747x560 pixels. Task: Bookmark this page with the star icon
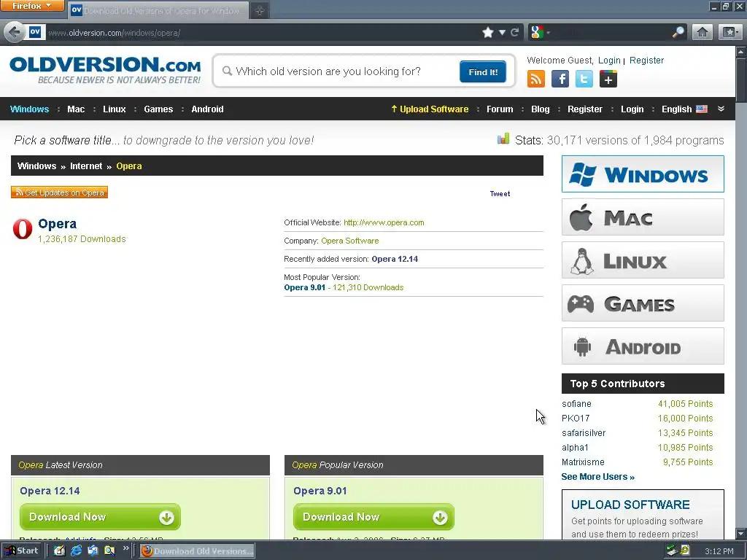pos(488,32)
